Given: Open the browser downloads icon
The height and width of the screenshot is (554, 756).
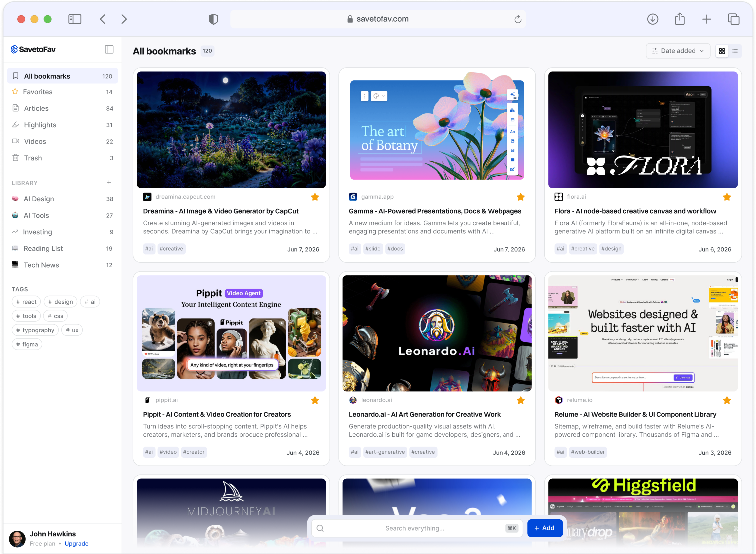Looking at the screenshot, I should tap(653, 19).
